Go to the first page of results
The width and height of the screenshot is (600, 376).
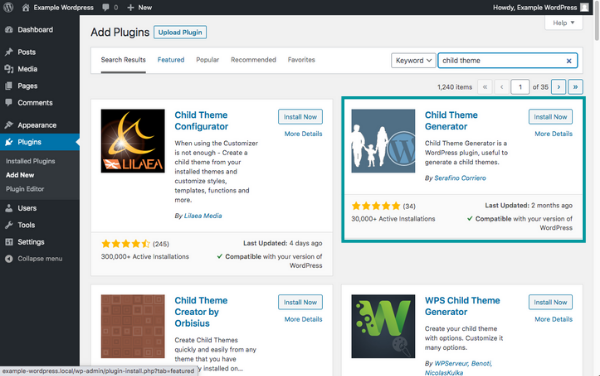click(x=485, y=87)
